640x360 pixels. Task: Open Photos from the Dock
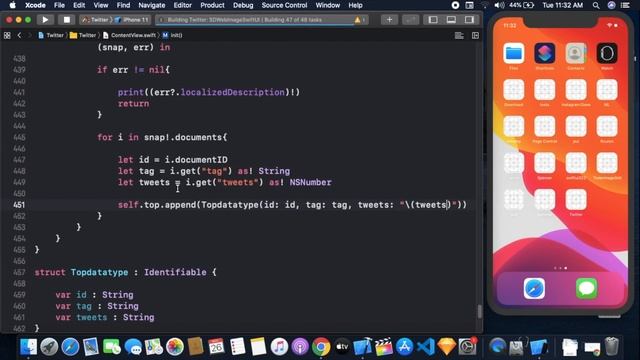point(175,347)
